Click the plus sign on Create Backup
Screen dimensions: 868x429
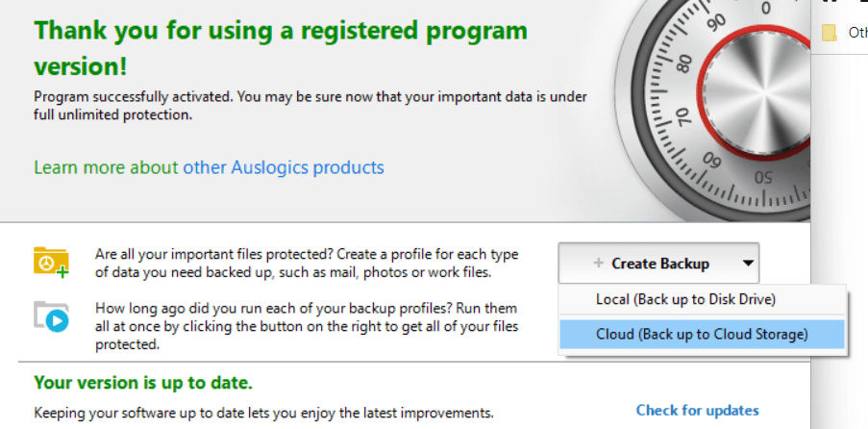coord(598,264)
